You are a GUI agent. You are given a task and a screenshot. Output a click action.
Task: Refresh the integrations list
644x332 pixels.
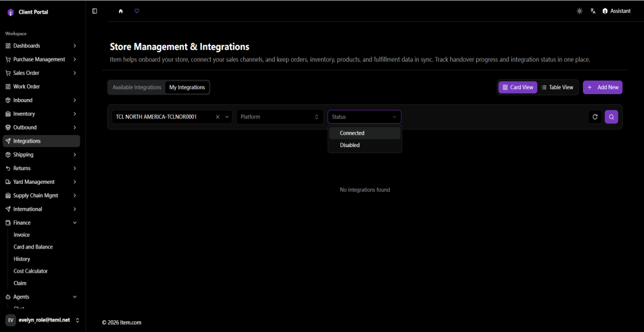click(595, 117)
